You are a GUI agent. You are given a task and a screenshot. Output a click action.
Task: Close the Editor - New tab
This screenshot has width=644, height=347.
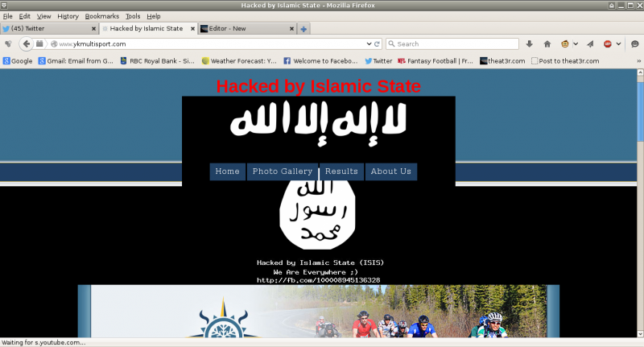coord(291,29)
